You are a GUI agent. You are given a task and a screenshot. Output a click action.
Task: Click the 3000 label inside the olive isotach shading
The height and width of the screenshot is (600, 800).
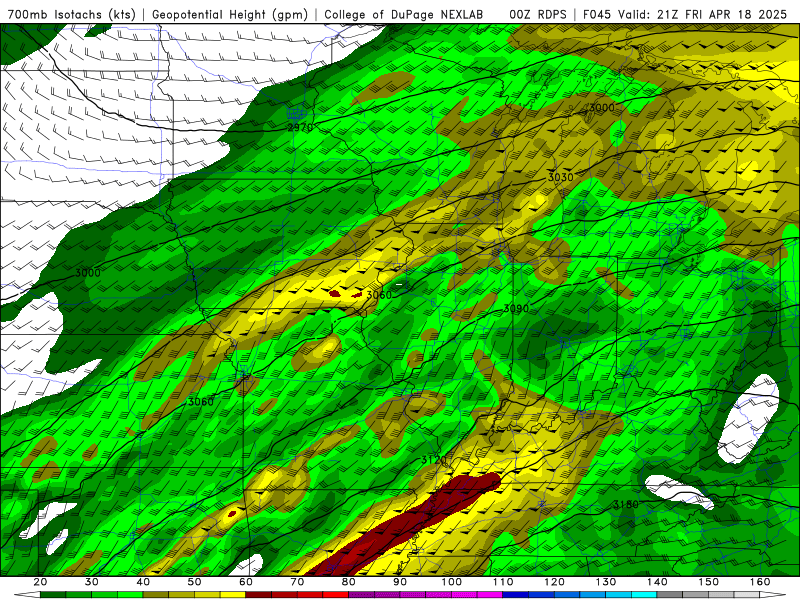(602, 107)
